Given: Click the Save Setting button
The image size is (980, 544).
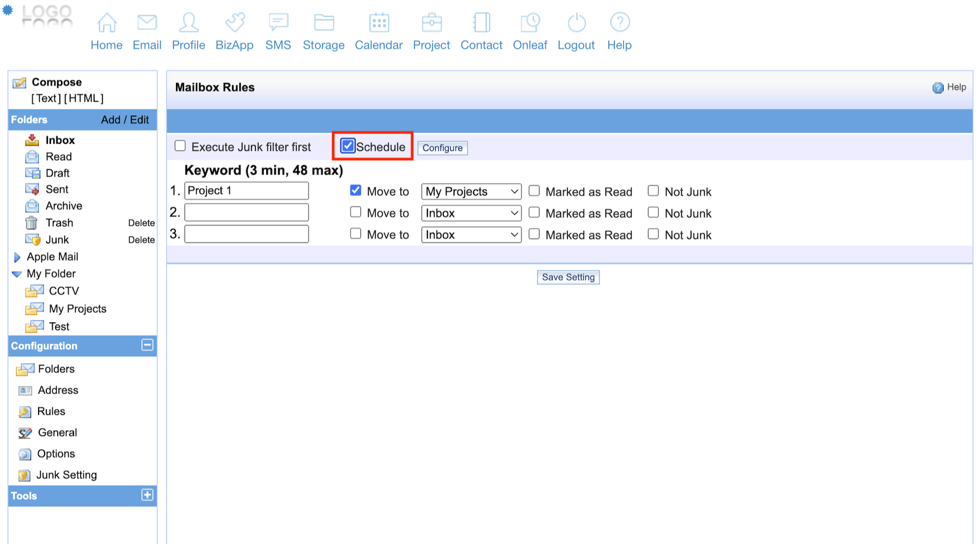Looking at the screenshot, I should click(x=568, y=277).
